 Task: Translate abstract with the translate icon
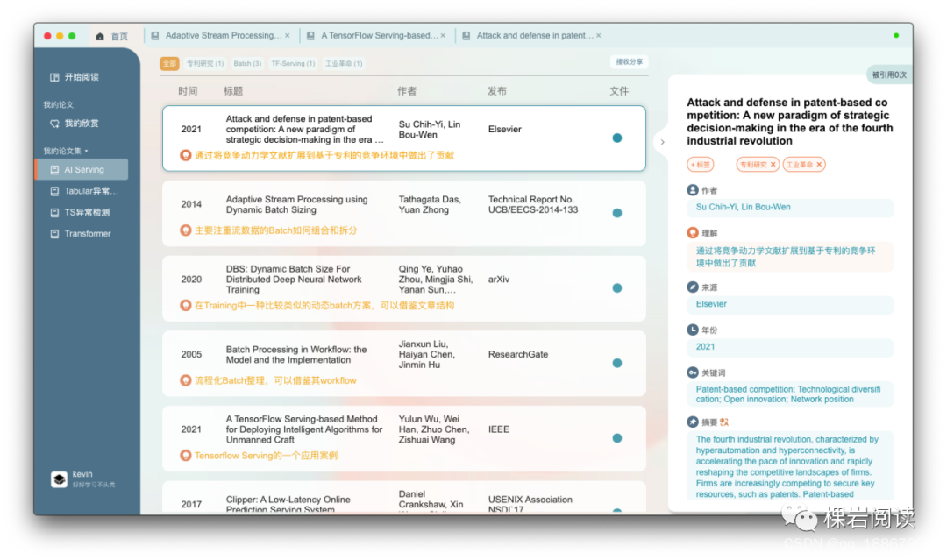point(724,422)
